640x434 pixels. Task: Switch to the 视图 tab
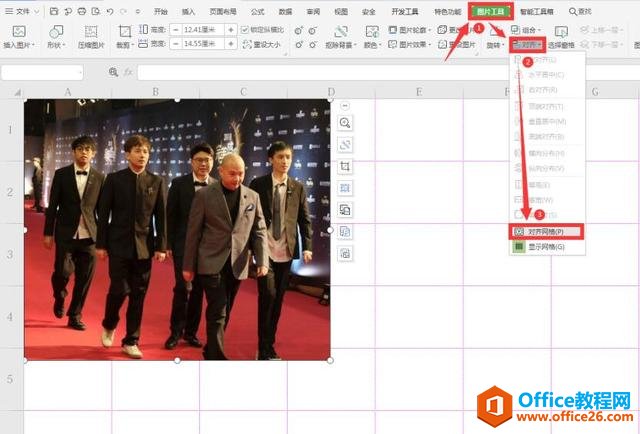click(341, 12)
